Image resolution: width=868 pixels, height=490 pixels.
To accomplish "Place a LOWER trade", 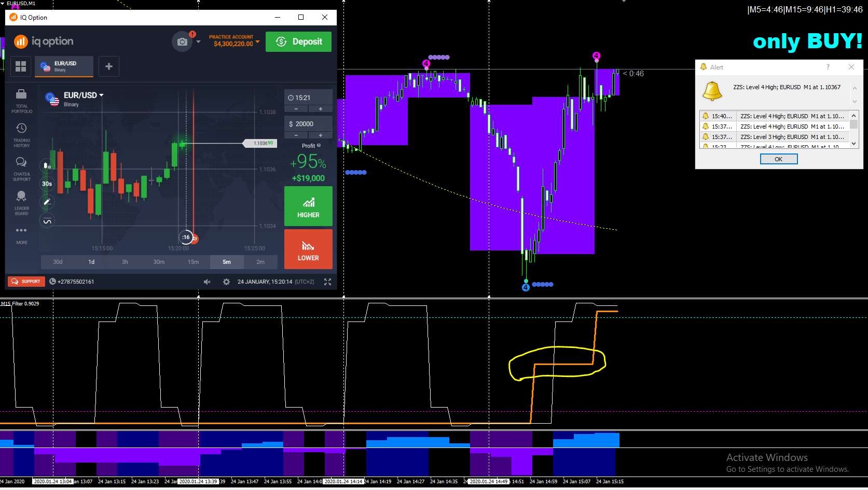I will (308, 249).
